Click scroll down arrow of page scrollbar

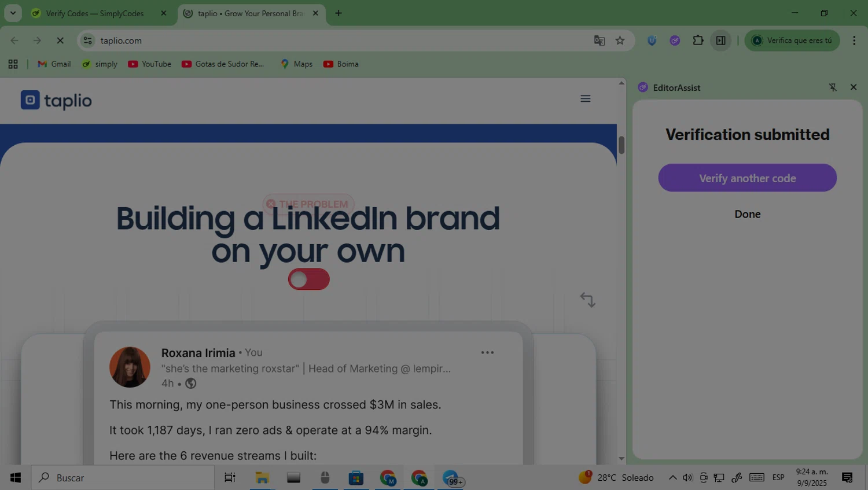click(621, 459)
